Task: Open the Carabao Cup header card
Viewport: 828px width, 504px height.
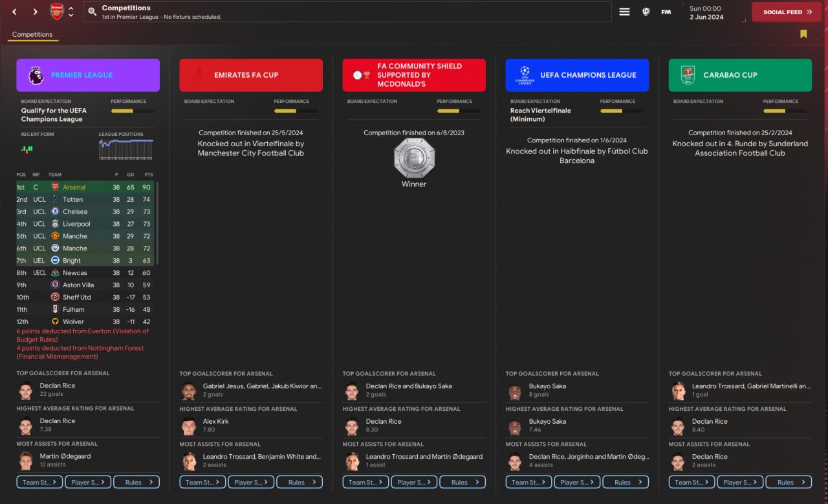Action: coord(740,75)
